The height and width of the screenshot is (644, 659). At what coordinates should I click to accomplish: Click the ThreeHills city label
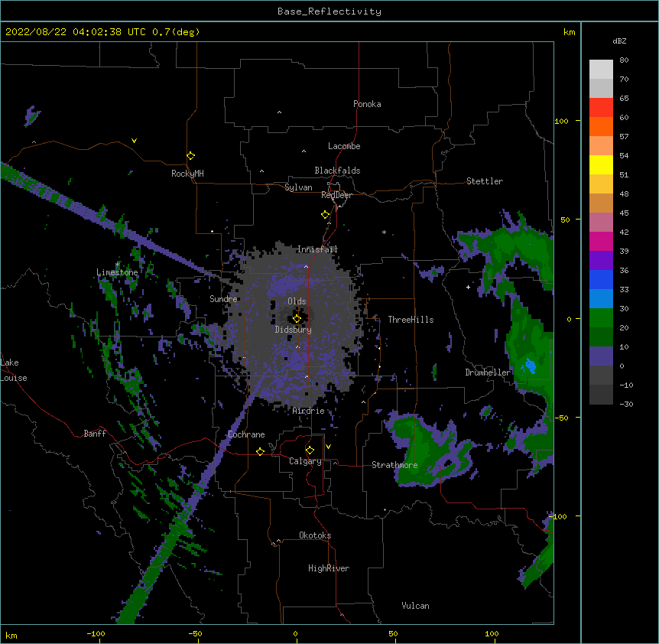[x=411, y=320]
